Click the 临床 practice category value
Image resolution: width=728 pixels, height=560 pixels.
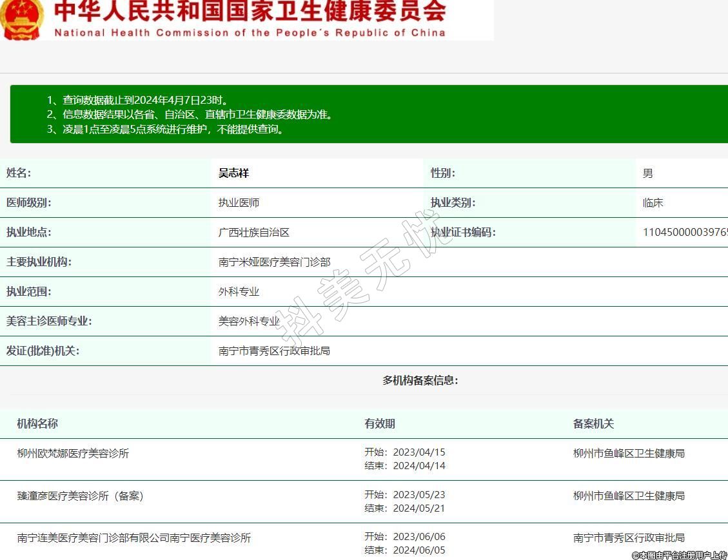tap(653, 203)
